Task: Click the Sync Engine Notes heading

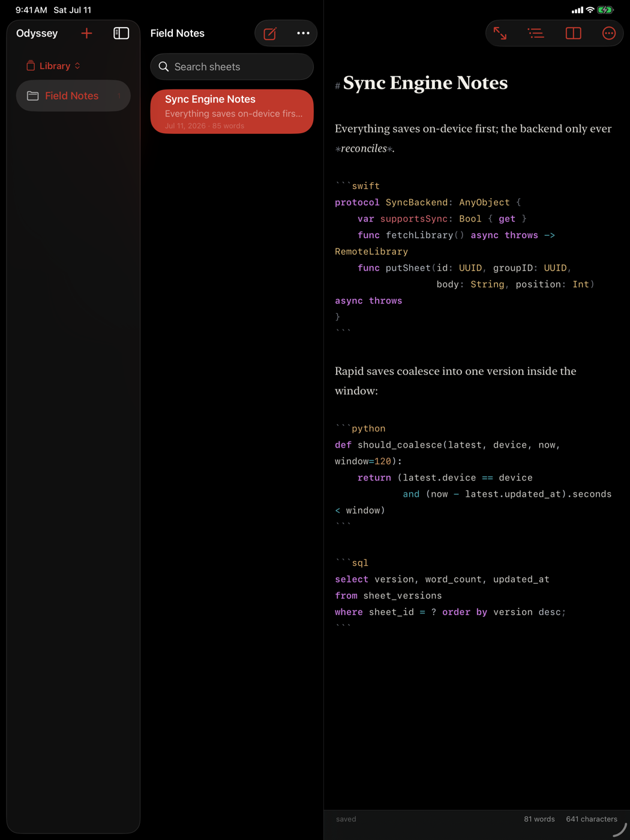Action: pyautogui.click(x=425, y=83)
